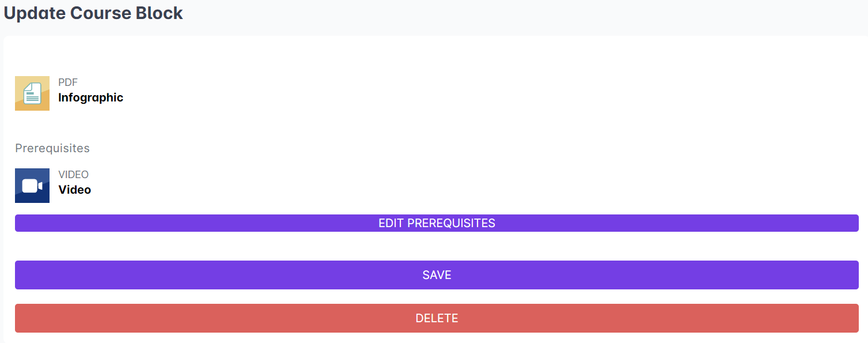The width and height of the screenshot is (868, 343).
Task: Click the Edit Prerequisites button
Action: [437, 223]
